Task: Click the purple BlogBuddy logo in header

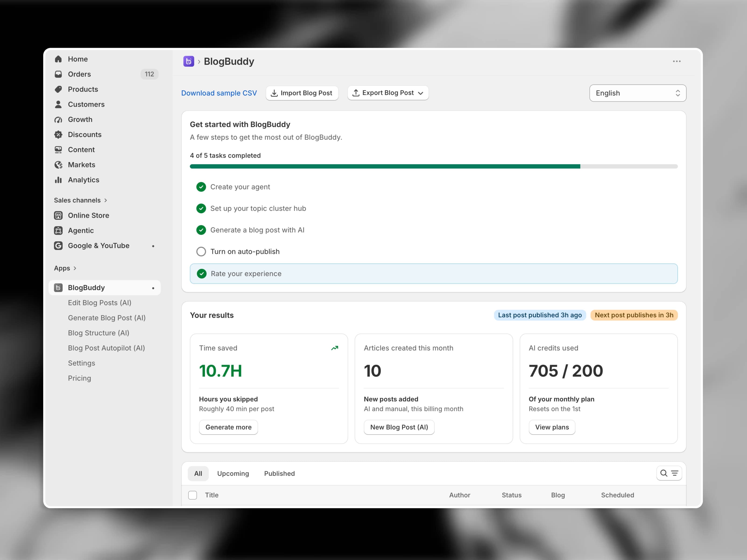Action: (x=189, y=61)
